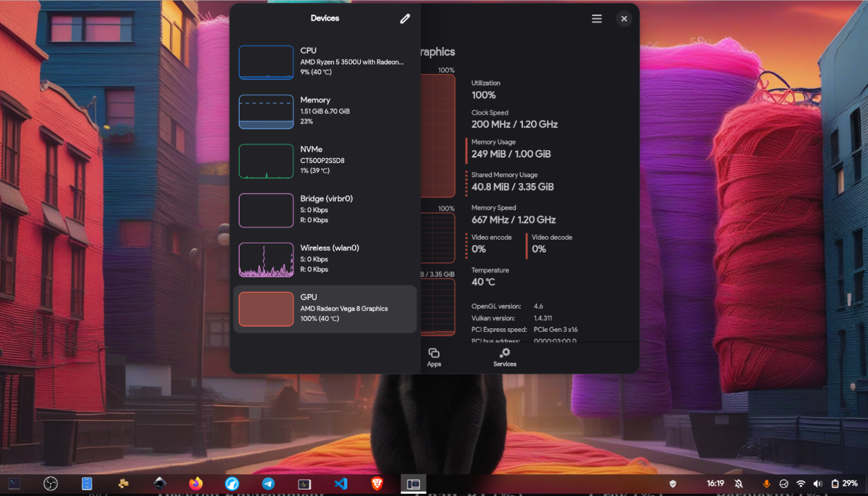Open Telegram from the taskbar
The width and height of the screenshot is (868, 496).
click(268, 484)
